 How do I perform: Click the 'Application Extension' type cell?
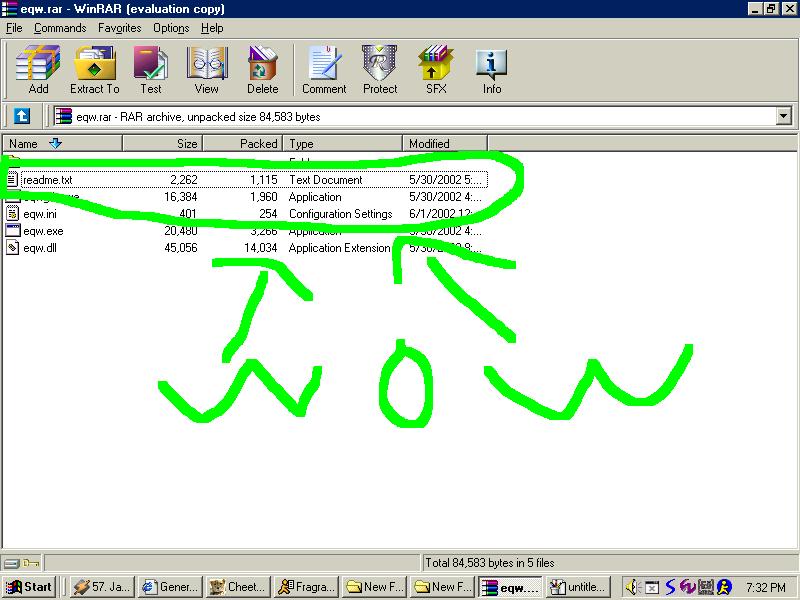click(339, 248)
